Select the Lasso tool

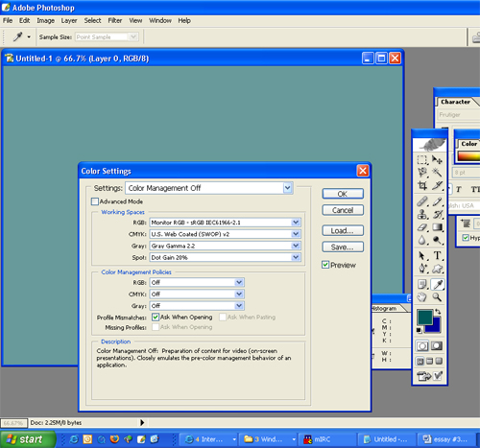(422, 173)
